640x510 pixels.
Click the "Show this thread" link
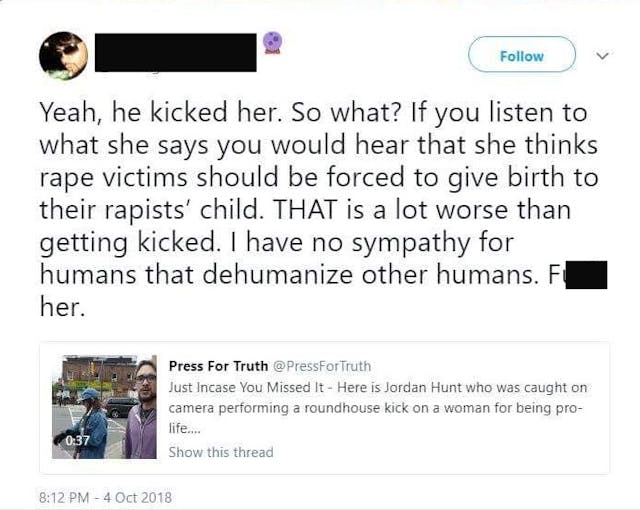pyautogui.click(x=220, y=452)
